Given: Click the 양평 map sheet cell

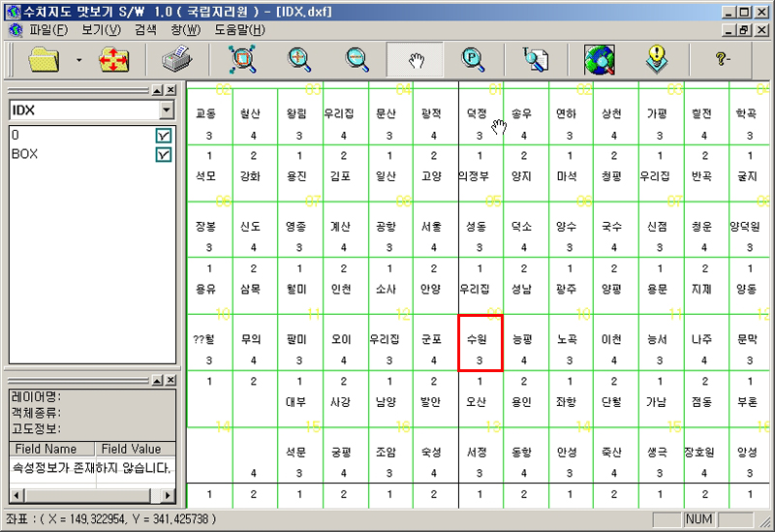Looking at the screenshot, I should point(616,286).
